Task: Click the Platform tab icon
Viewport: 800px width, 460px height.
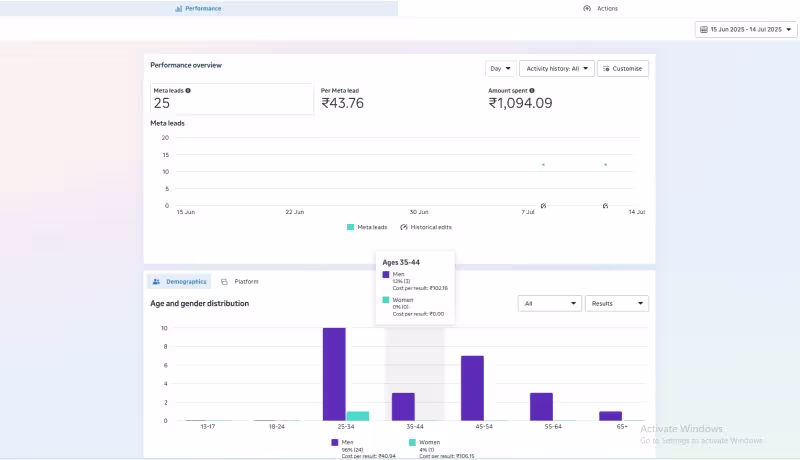Action: [x=224, y=282]
